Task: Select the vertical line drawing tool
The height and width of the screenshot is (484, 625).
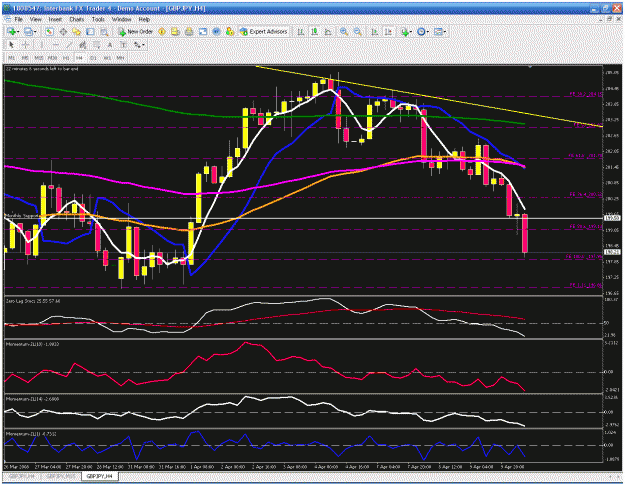Action: point(41,45)
